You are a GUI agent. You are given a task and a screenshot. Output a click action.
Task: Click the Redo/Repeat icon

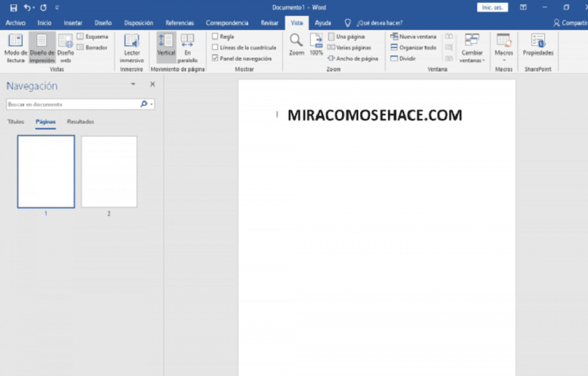pos(44,7)
